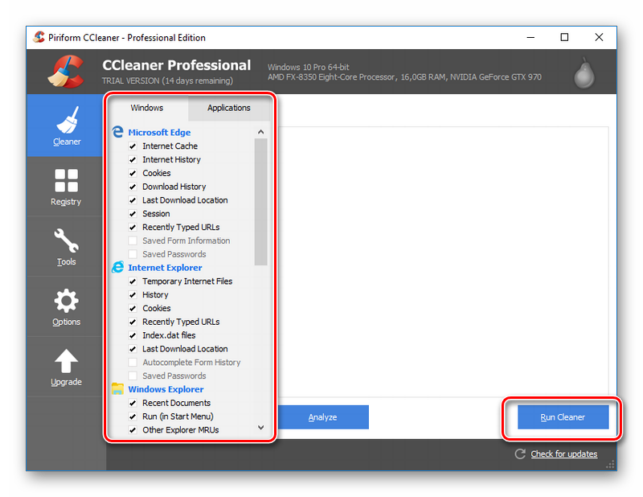The width and height of the screenshot is (643, 497).
Task: Minimize the CCleaner window
Action: (x=531, y=37)
